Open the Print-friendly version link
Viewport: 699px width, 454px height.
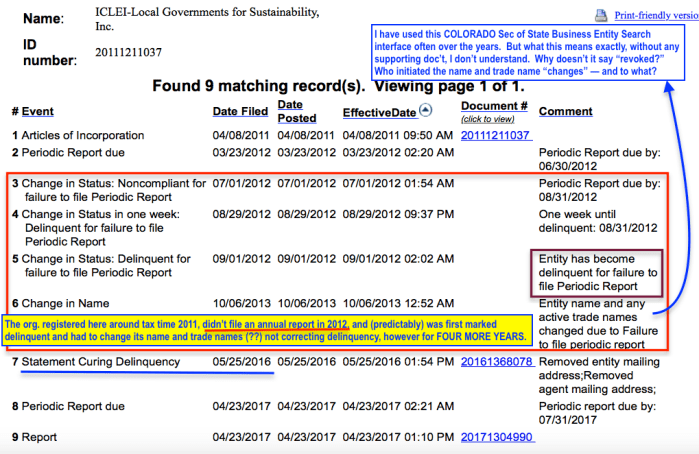pyautogui.click(x=653, y=17)
